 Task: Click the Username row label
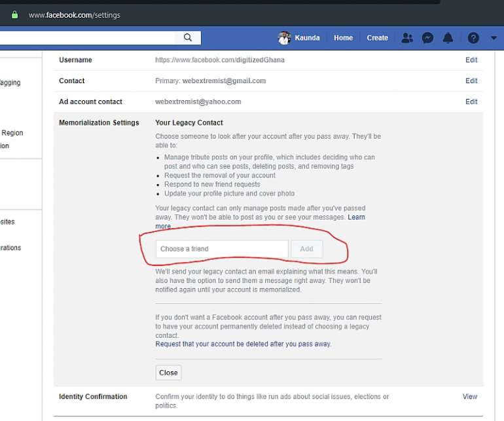click(75, 60)
